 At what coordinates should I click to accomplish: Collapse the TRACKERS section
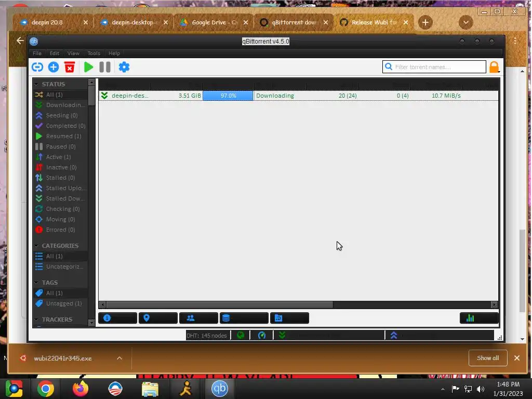pos(36,320)
